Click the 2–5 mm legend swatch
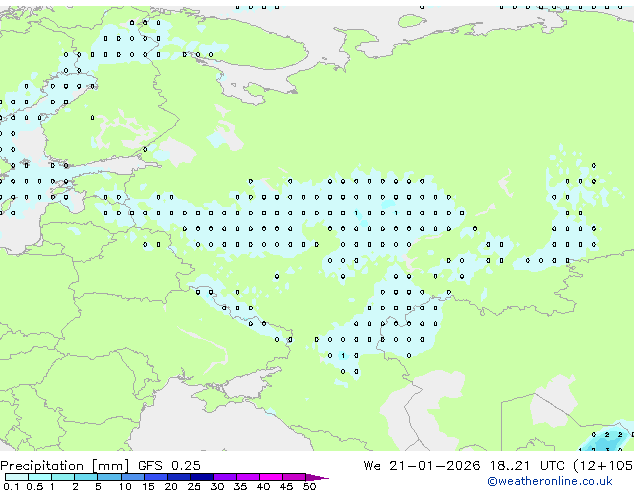634x490 pixels. click(x=86, y=477)
